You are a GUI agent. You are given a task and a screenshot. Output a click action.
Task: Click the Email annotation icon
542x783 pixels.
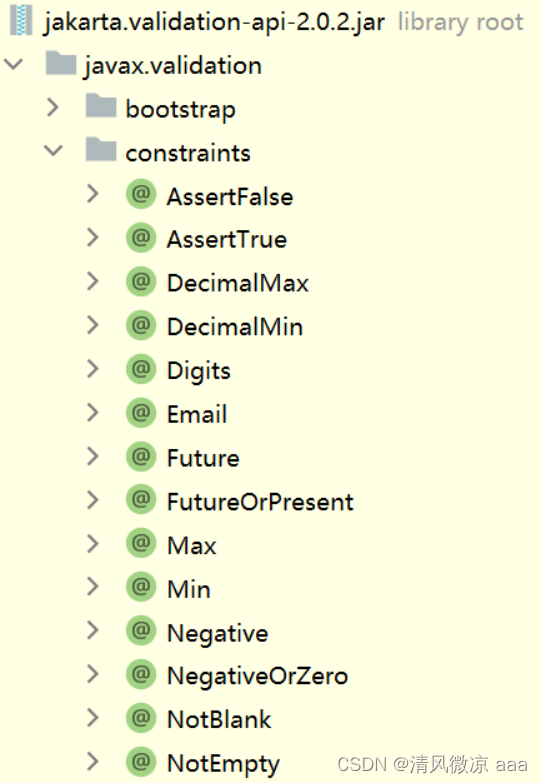coord(141,412)
